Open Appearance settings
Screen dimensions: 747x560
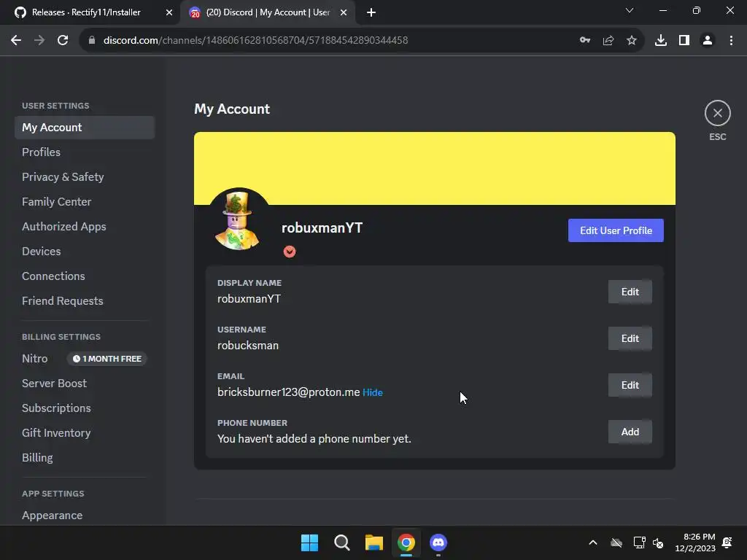85,516
